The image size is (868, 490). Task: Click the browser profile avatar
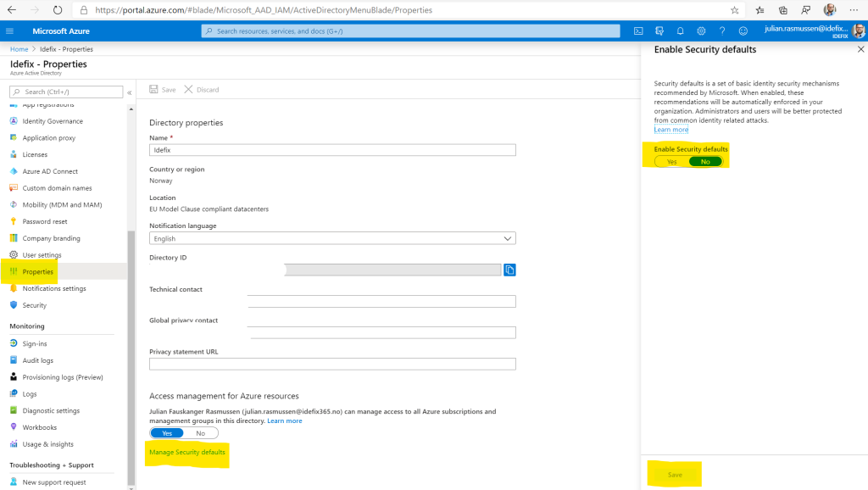point(830,10)
